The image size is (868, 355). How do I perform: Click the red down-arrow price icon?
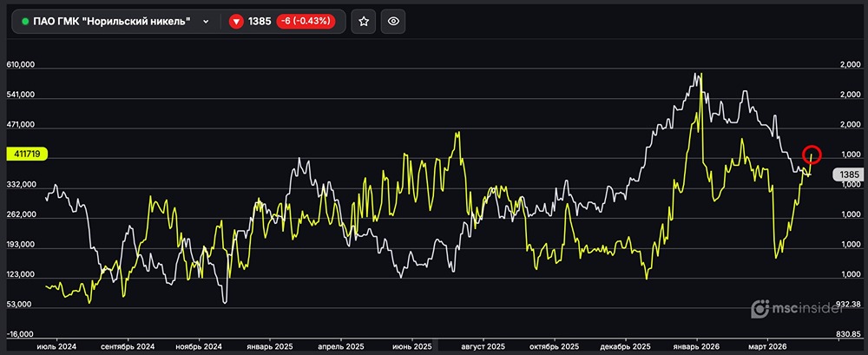point(236,21)
